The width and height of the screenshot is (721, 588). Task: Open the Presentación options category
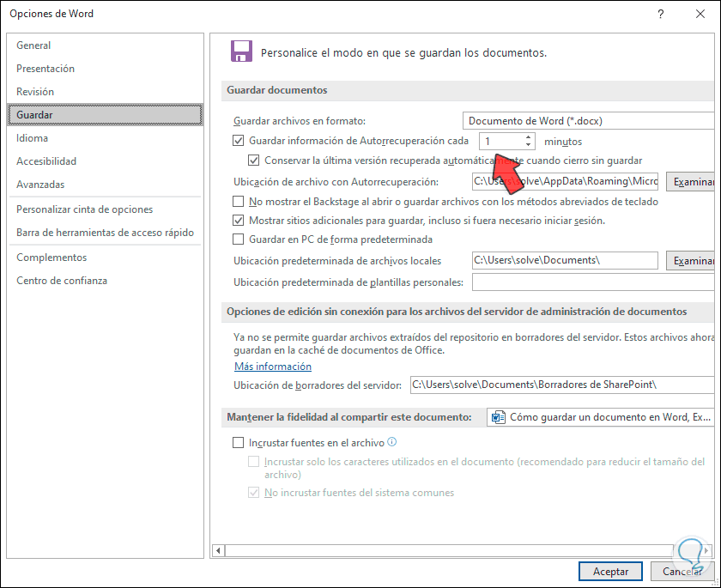(x=106, y=69)
